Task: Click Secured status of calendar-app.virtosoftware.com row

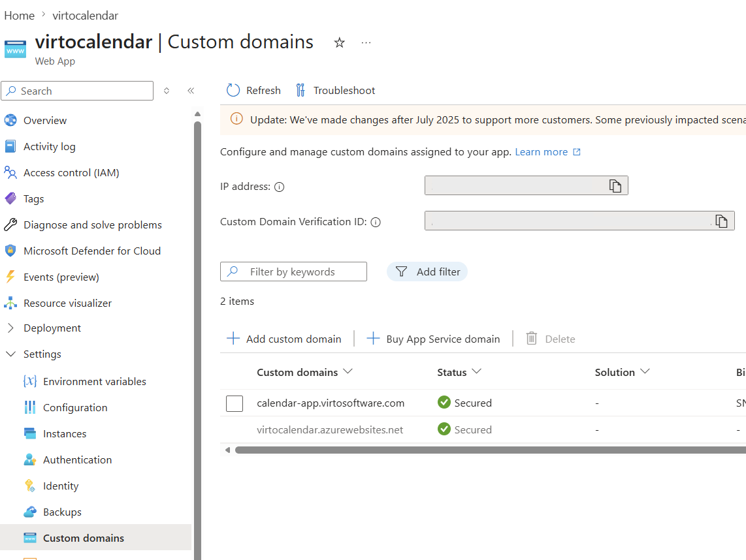Action: click(x=465, y=403)
